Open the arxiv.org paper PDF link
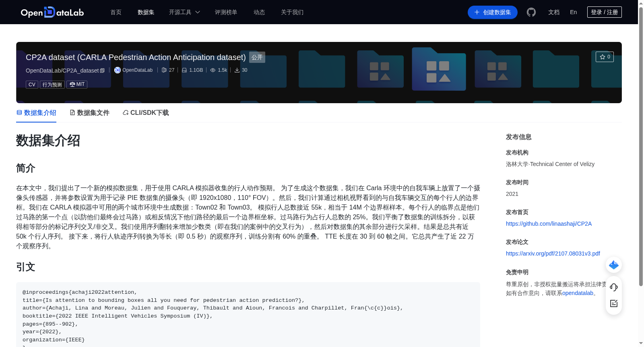This screenshot has width=644, height=347. click(x=553, y=253)
